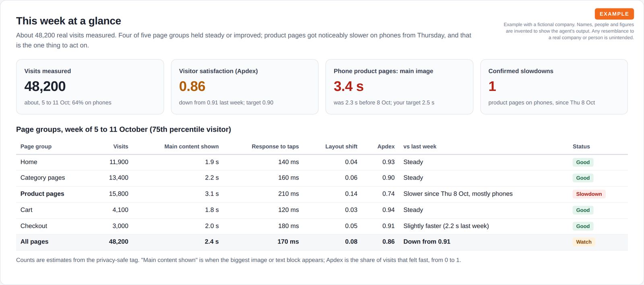Click the footnote starting 'Counts are estimates'
The image size is (644, 285).
pyautogui.click(x=238, y=260)
